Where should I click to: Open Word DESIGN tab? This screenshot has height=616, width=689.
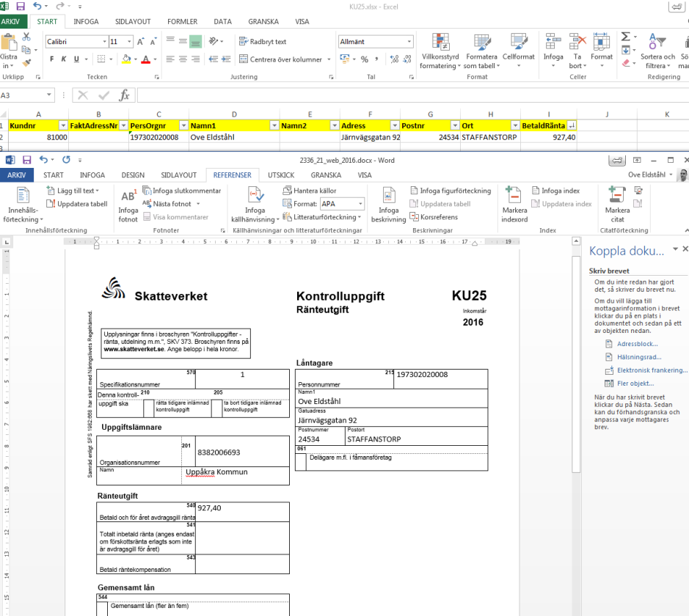tap(133, 175)
